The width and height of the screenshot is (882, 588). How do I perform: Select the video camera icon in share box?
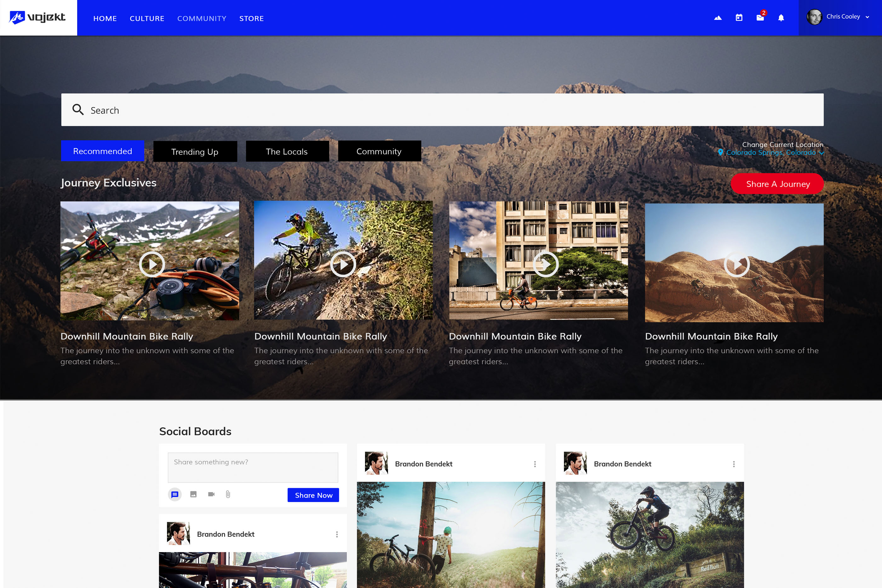(211, 494)
